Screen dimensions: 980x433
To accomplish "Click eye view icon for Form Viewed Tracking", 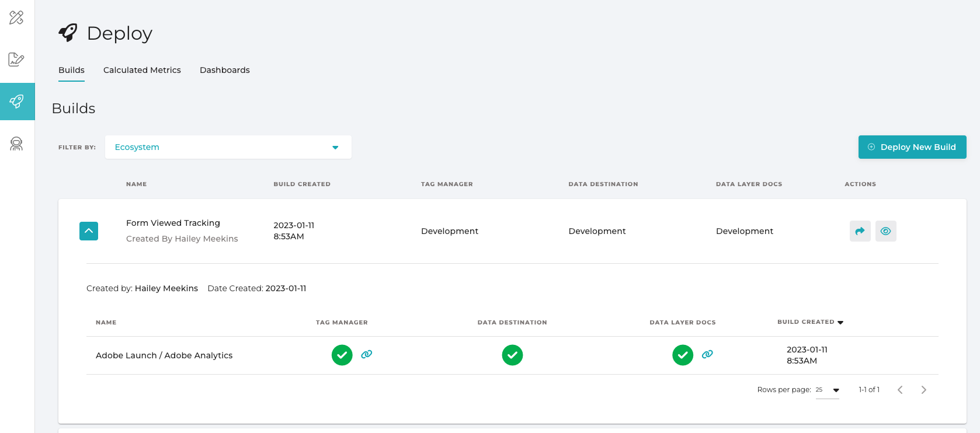I will 885,231.
